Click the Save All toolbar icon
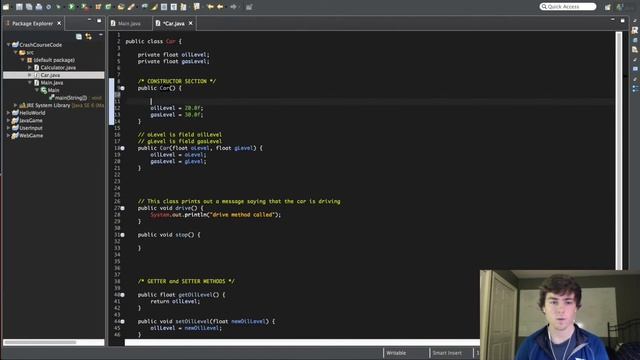The width and height of the screenshot is (640, 360). pyautogui.click(x=29, y=7)
